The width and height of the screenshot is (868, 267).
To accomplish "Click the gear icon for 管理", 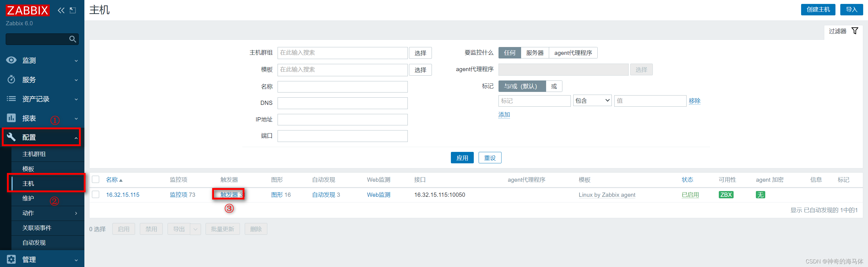I will pos(11,259).
